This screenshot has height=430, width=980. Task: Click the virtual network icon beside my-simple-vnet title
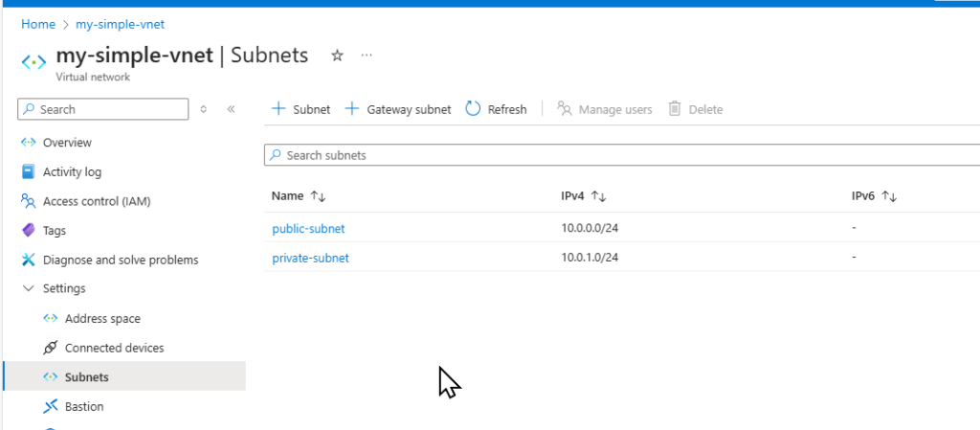33,62
